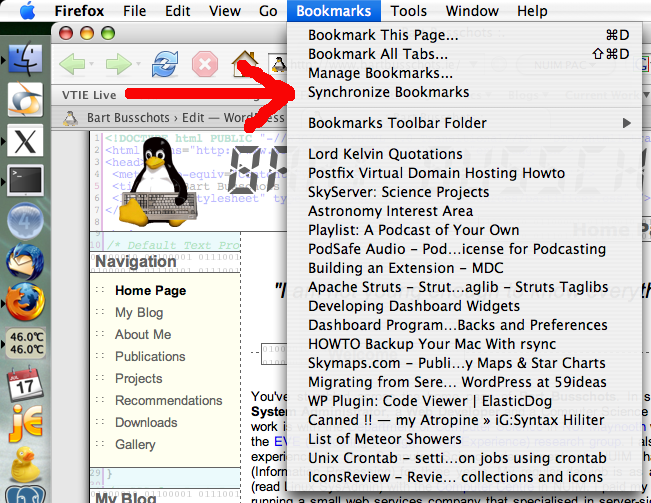Image resolution: width=651 pixels, height=503 pixels.
Task: Choose Synchronize Bookmarks
Action: (465, 92)
